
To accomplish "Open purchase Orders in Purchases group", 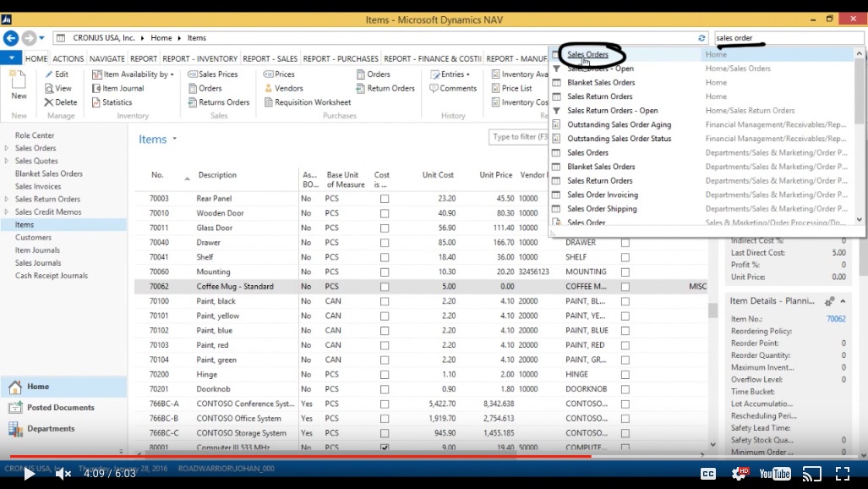I will 373,74.
